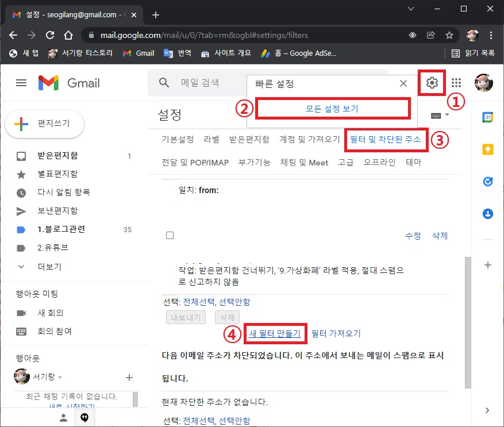Viewport: 504px width, 427px height.
Task: Open Contacts in the side panel
Action: [x=487, y=213]
